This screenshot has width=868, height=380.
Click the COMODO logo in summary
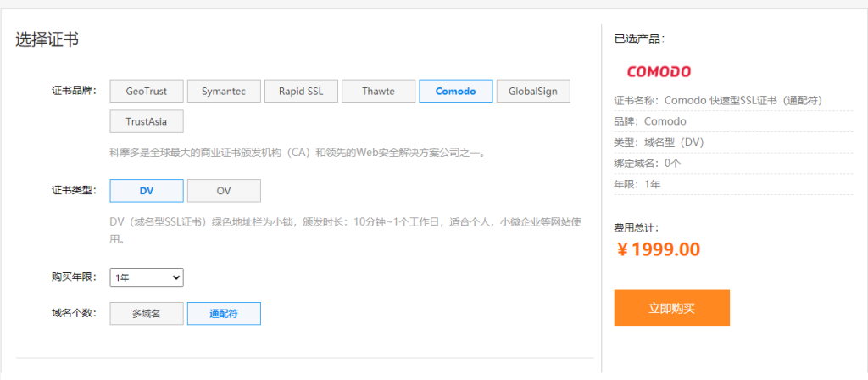[x=659, y=71]
